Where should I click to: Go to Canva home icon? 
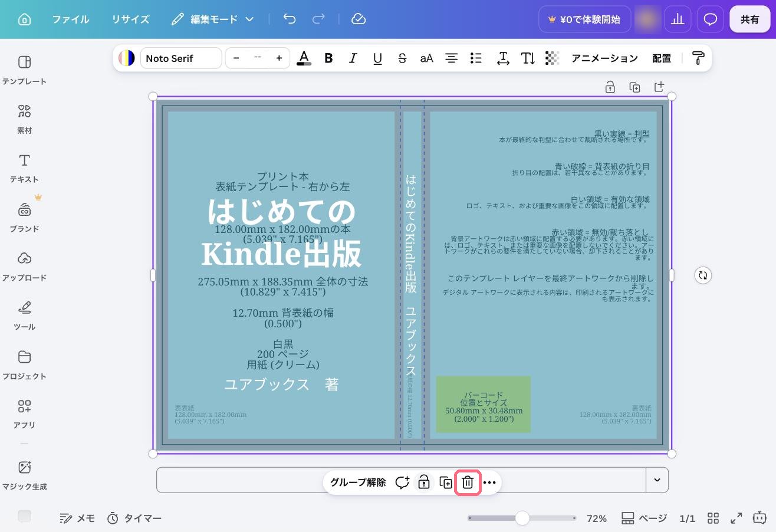pyautogui.click(x=25, y=19)
